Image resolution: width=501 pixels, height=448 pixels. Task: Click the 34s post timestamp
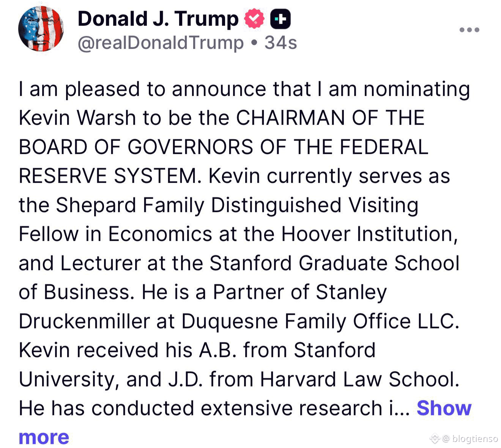point(281,43)
